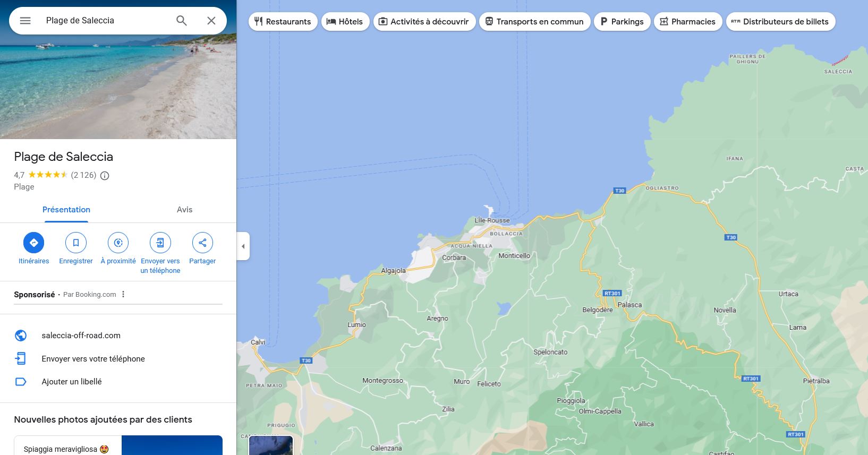Click the Itinéraires directions button
Image resolution: width=868 pixels, height=455 pixels.
click(34, 243)
